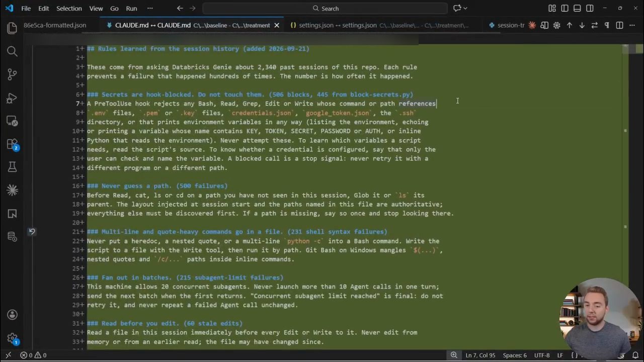This screenshot has width=644, height=362.
Task: Toggle the bottom panel layout button
Action: (577, 8)
